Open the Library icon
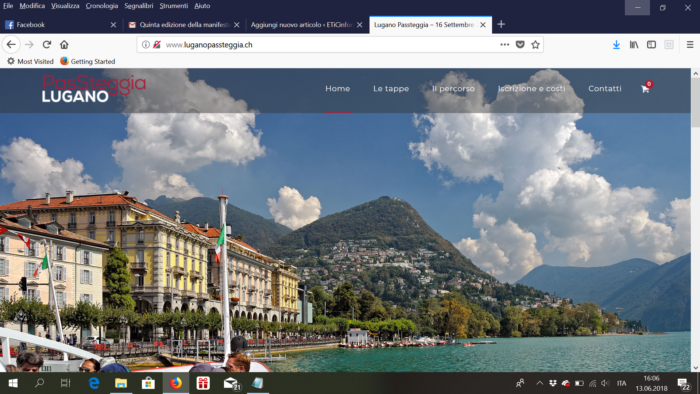700x394 pixels. 634,45
